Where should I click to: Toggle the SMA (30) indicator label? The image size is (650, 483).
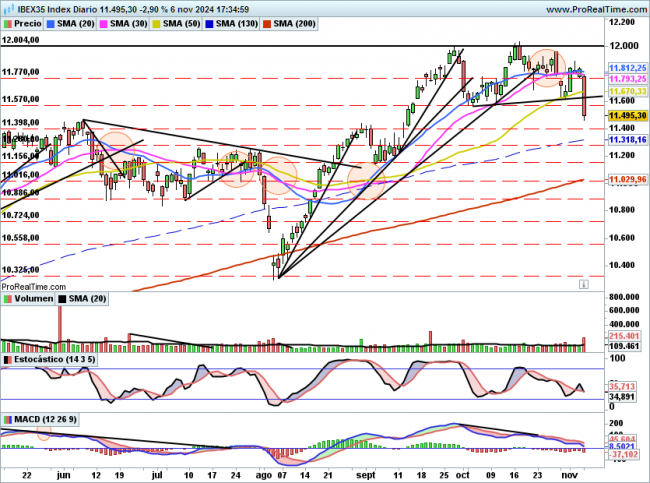coord(130,21)
